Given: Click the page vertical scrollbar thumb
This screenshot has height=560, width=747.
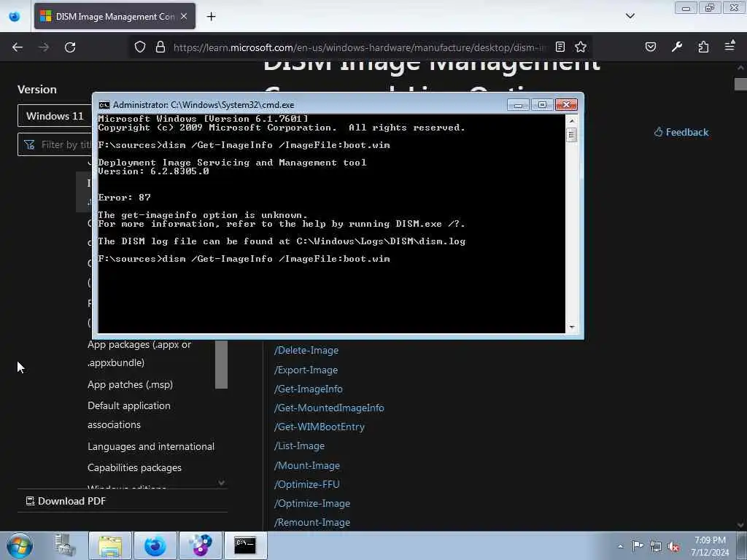Looking at the screenshot, I should tap(740, 84).
